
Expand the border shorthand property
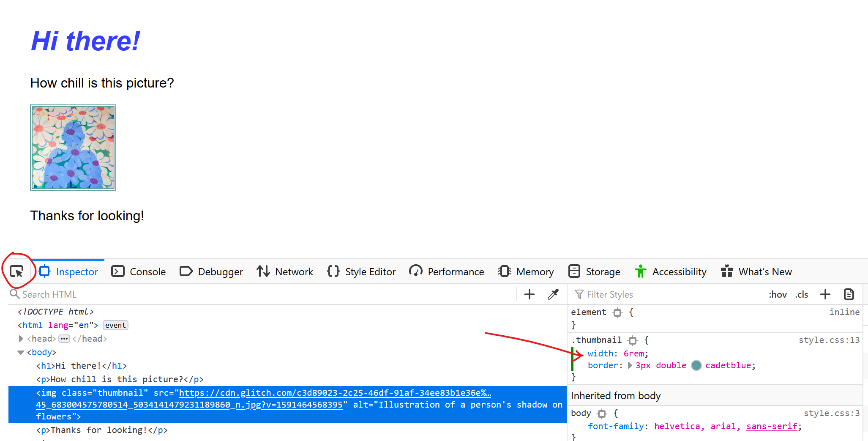point(629,365)
